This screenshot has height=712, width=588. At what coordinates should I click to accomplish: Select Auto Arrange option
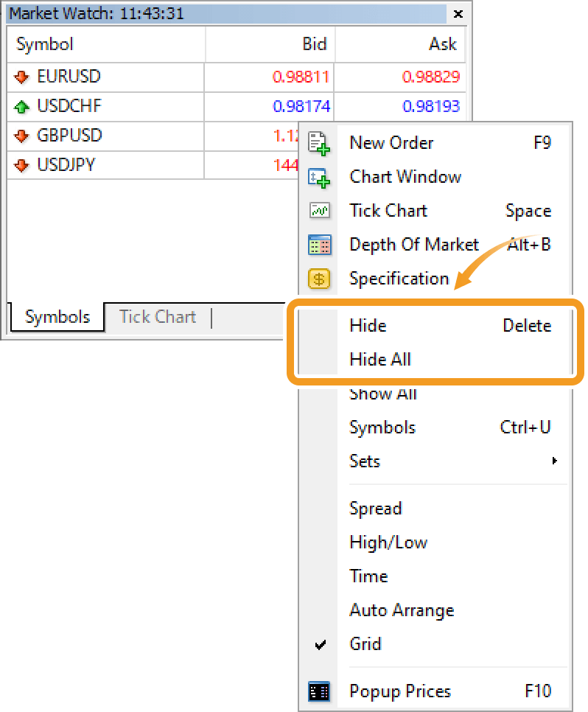coord(435,610)
